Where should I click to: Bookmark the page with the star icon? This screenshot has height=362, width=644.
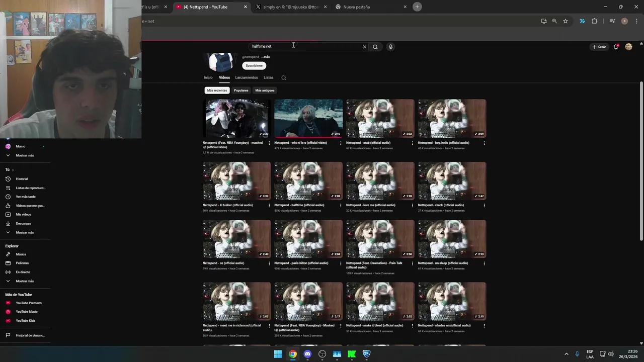(x=566, y=21)
